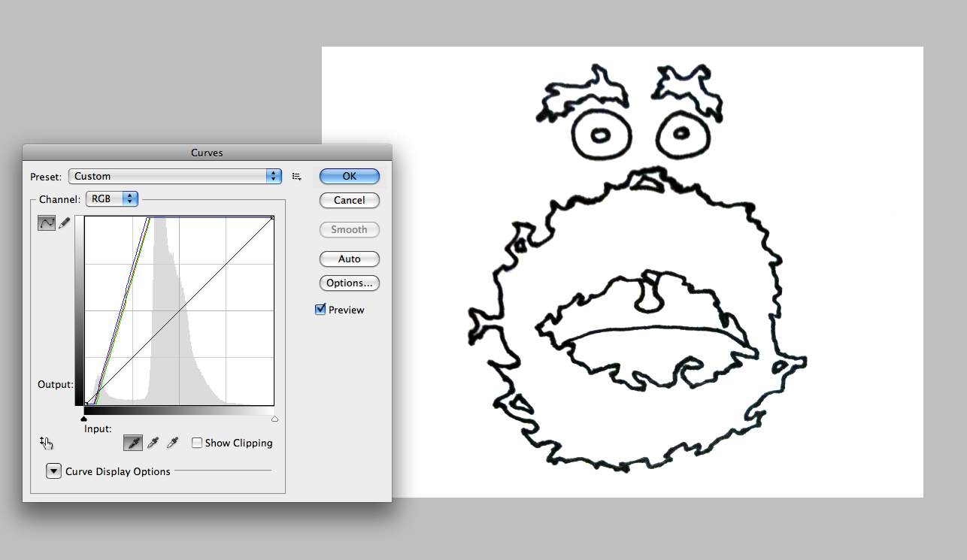The height and width of the screenshot is (560, 967).
Task: Open the Channel dropdown set to RGB
Action: click(112, 199)
